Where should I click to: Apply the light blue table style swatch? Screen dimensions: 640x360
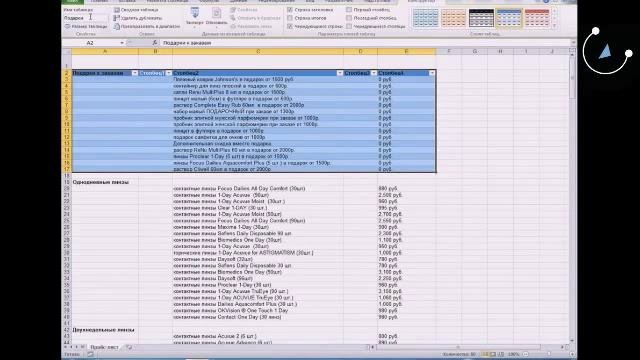pos(425,18)
